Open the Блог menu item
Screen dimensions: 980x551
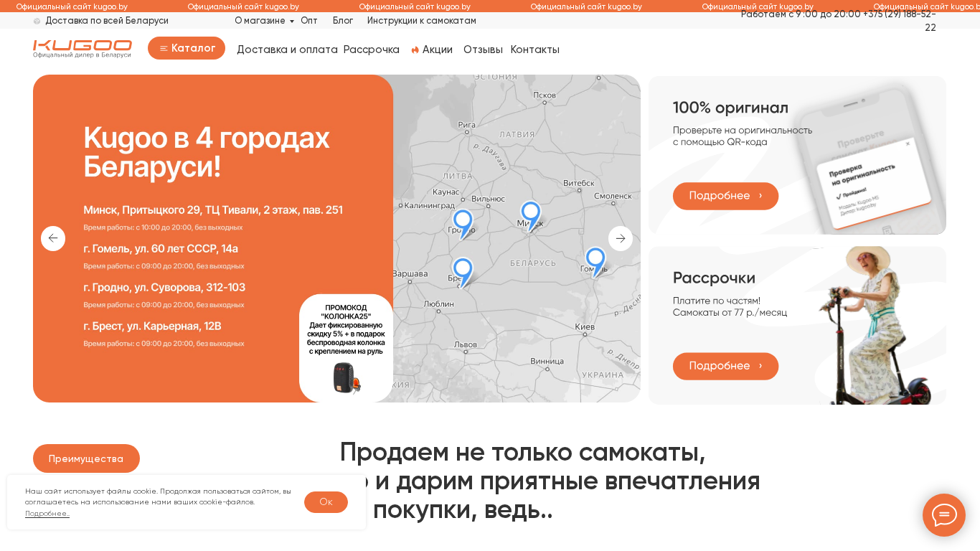point(343,21)
